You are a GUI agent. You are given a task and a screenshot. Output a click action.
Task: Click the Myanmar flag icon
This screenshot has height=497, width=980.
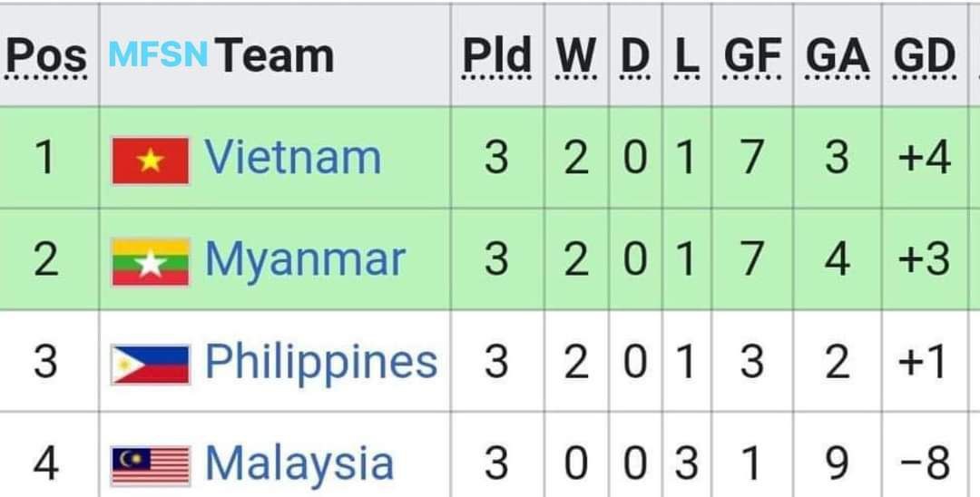pos(150,262)
